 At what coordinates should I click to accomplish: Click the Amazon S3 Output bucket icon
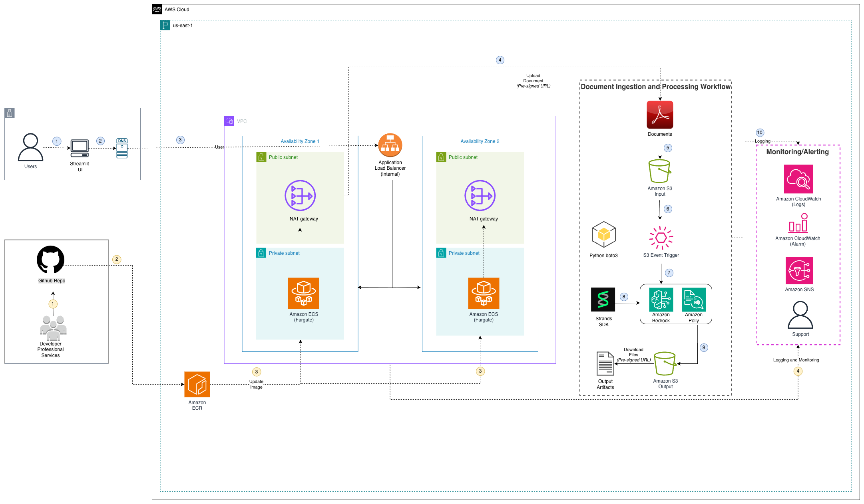click(665, 364)
